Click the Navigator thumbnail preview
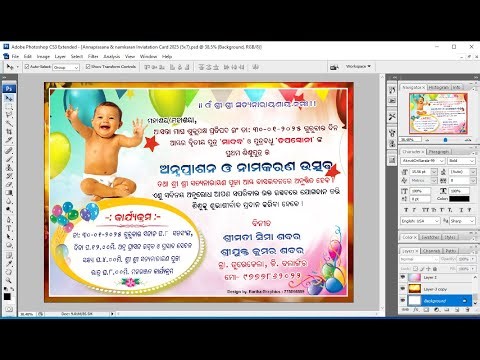This screenshot has height=360, width=480. click(438, 113)
